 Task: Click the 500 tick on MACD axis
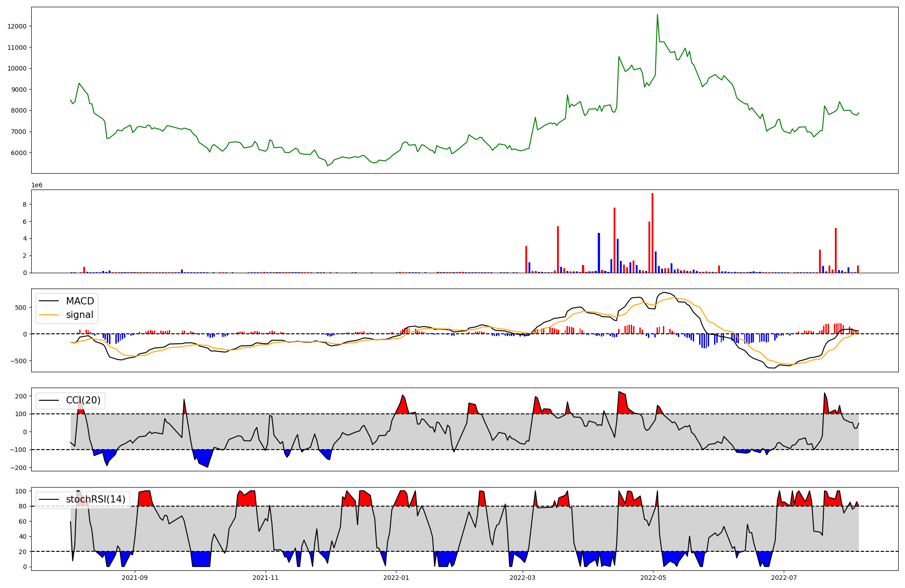click(x=22, y=308)
